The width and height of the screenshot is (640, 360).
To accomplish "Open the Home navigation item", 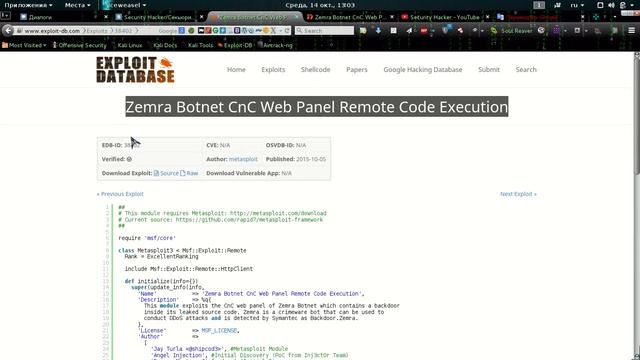I will pos(236,70).
